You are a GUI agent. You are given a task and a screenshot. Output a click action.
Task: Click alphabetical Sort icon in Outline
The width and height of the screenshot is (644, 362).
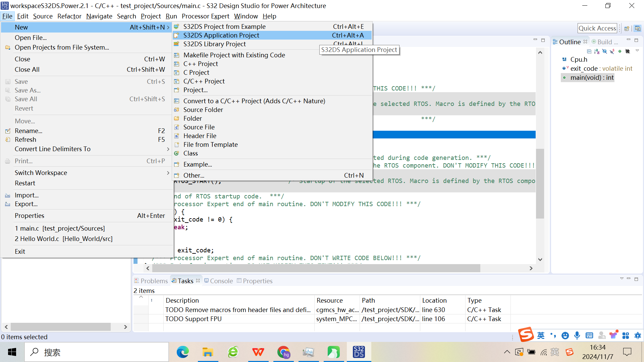[597, 51]
